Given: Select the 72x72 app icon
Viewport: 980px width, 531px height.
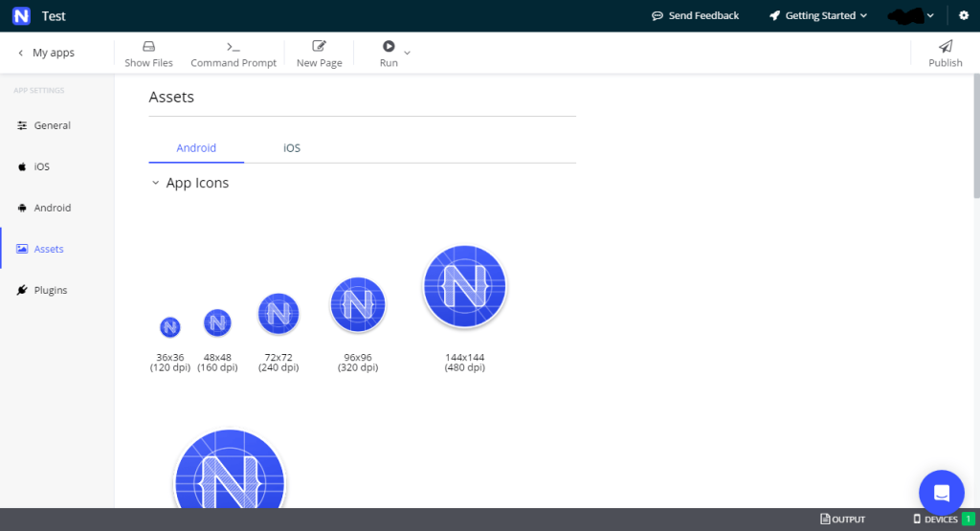Looking at the screenshot, I should click(278, 314).
